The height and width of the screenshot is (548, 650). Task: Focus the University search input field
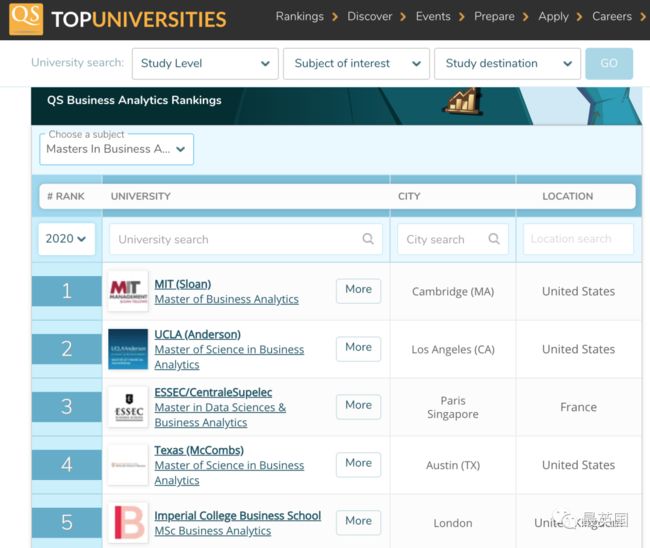(245, 239)
